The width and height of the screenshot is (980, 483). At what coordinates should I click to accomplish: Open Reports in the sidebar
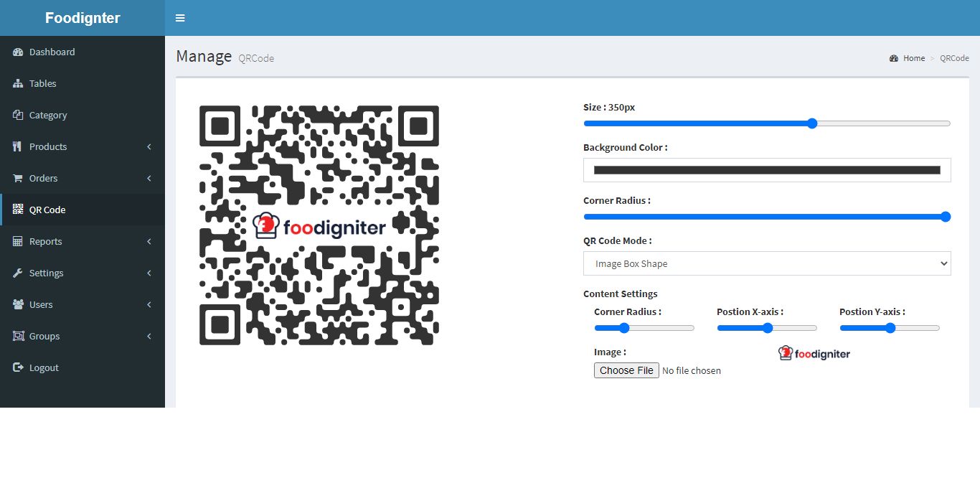click(83, 241)
